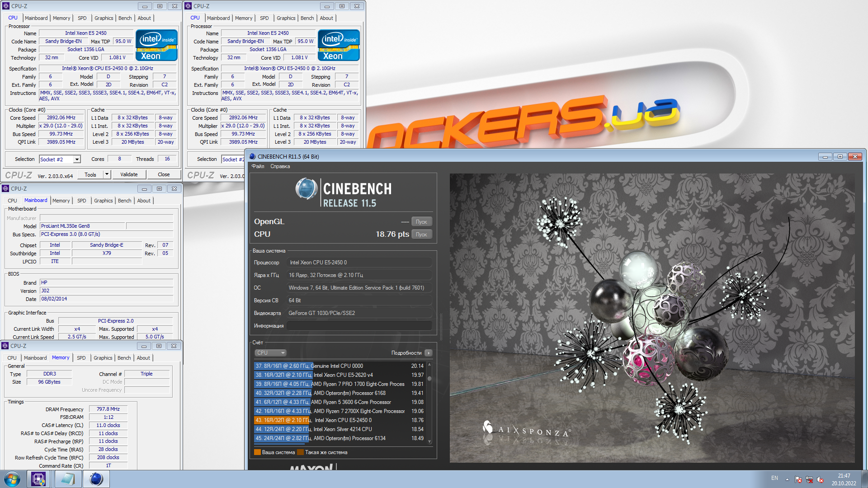Click the rendered scene preview image
This screenshot has width=868, height=488.
[x=652, y=318]
